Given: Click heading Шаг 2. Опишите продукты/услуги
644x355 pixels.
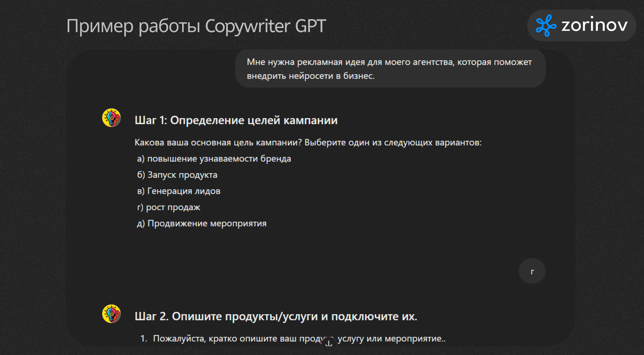Looking at the screenshot, I should (x=276, y=316).
